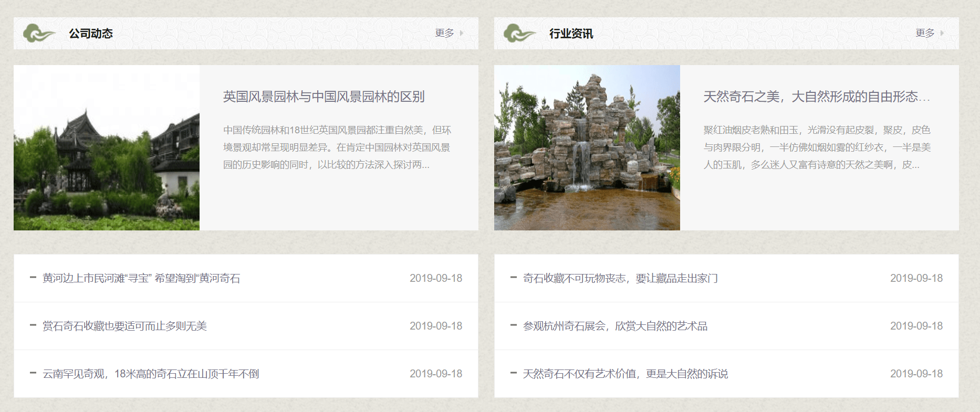Open 更多 link in 行业资讯 section
This screenshot has width=980, height=412.
925,33
